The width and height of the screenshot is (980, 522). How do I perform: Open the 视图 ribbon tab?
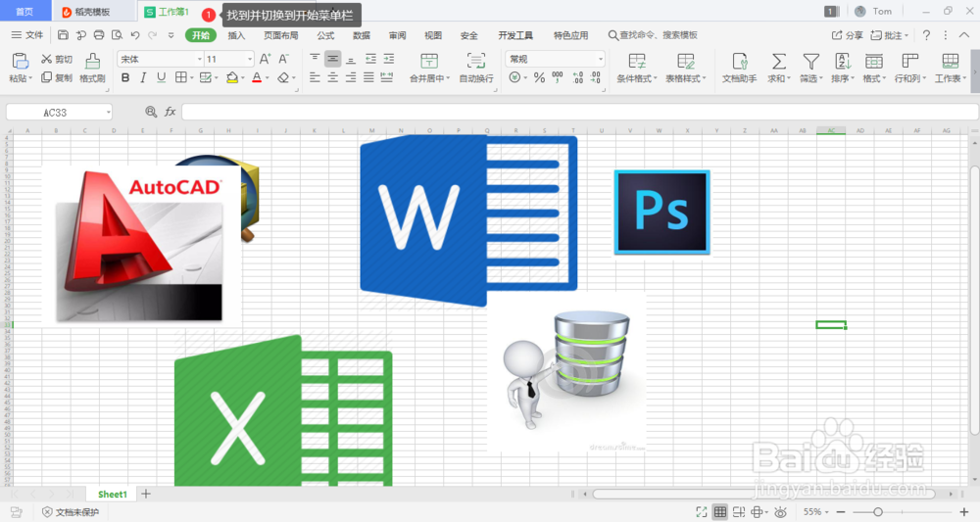tap(433, 35)
